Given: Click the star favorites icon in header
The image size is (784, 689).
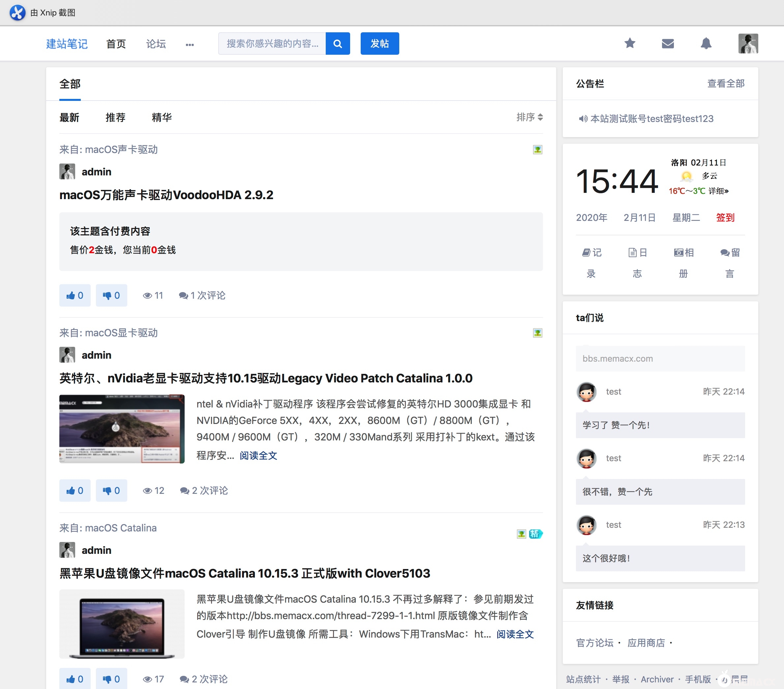Looking at the screenshot, I should [629, 43].
